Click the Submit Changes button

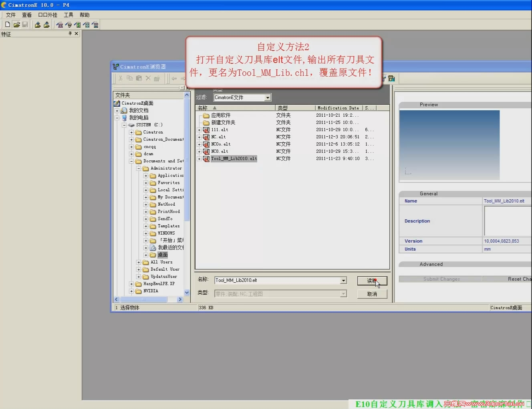click(441, 279)
